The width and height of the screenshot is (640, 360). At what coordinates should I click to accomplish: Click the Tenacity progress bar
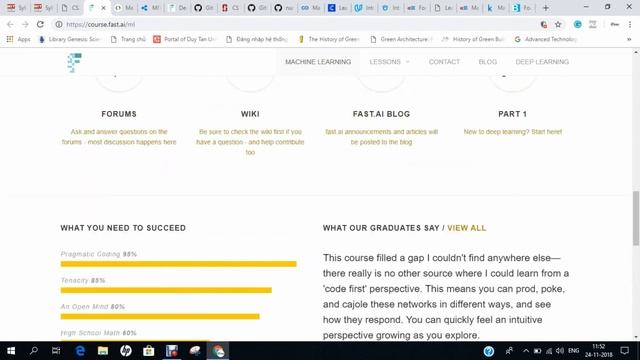pos(166,290)
